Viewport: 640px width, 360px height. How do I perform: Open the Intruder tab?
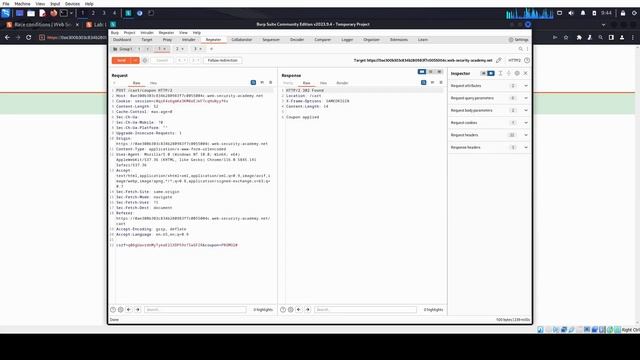tap(189, 40)
